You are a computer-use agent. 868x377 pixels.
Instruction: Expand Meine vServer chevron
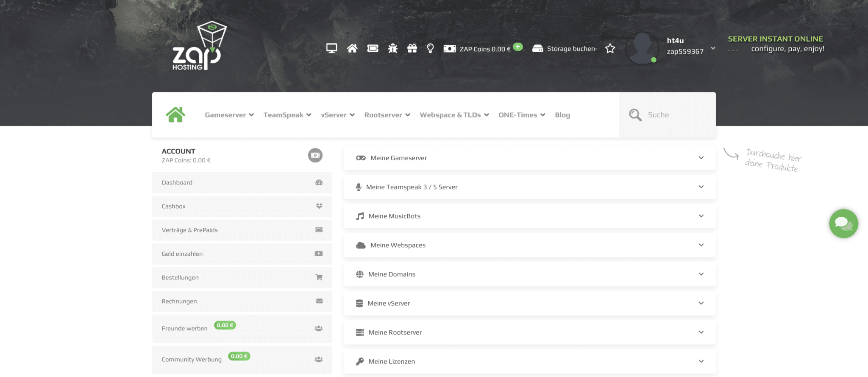coord(701,303)
